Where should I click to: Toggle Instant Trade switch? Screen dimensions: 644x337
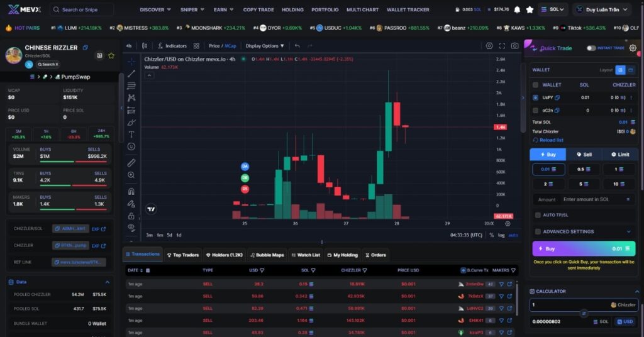[591, 48]
